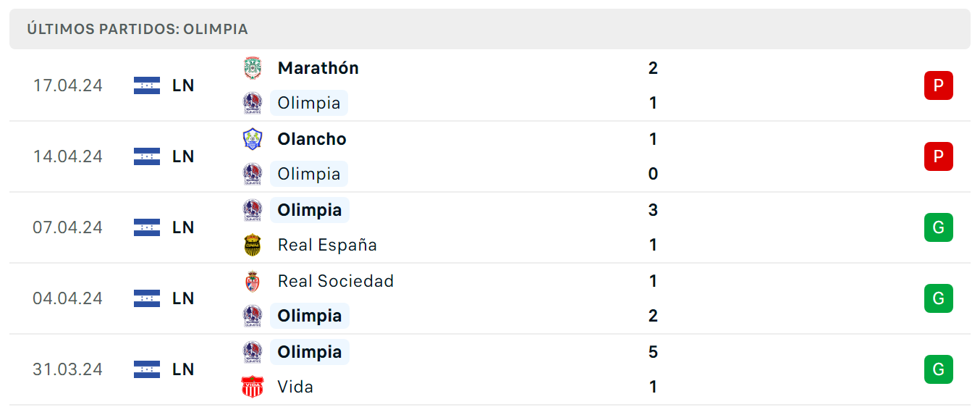The width and height of the screenshot is (980, 415).
Task: Click the Olancho team crest icon
Action: click(x=252, y=139)
